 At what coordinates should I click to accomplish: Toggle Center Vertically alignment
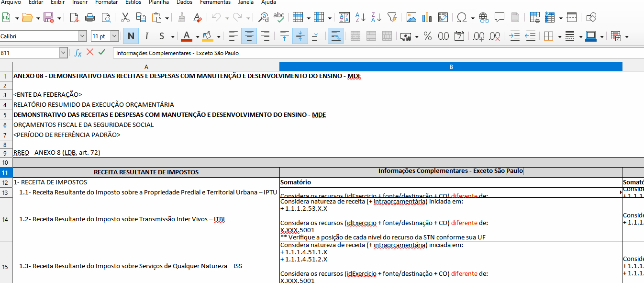coord(300,36)
